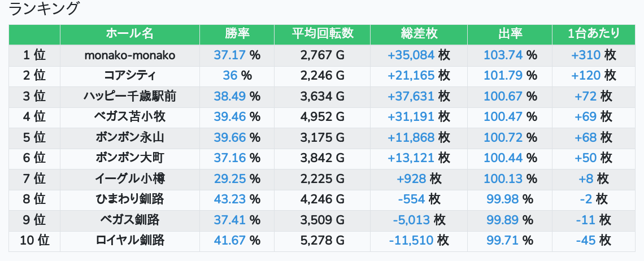The width and height of the screenshot is (644, 261).
Task: Click the 出率 column header
Action: point(510,34)
